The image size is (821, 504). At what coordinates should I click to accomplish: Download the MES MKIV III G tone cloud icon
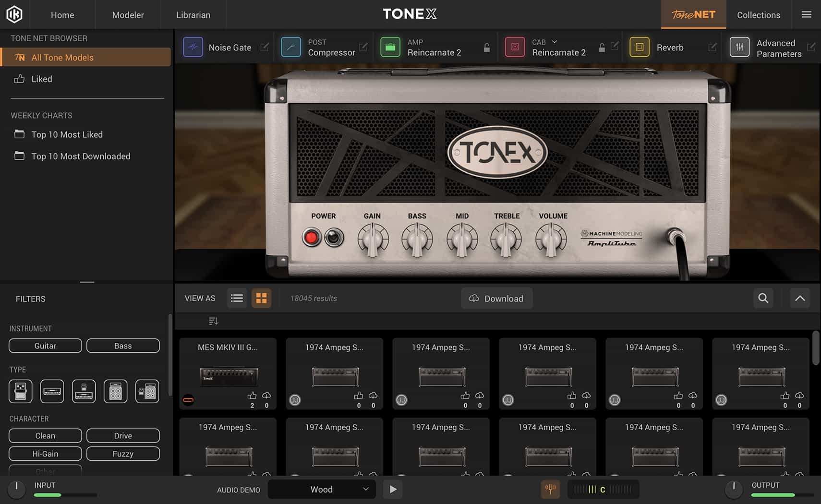pyautogui.click(x=266, y=396)
